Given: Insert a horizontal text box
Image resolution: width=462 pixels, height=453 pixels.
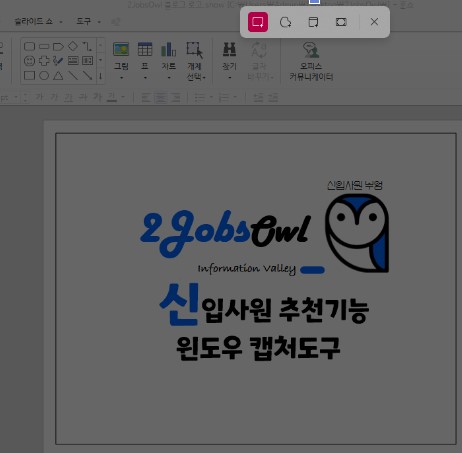Looking at the screenshot, I should coord(73,61).
